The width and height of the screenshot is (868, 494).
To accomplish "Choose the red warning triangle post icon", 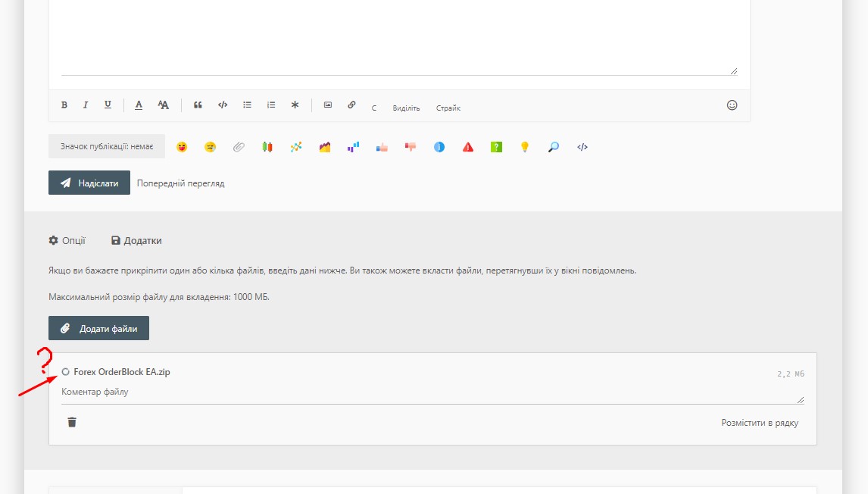I will pyautogui.click(x=468, y=147).
